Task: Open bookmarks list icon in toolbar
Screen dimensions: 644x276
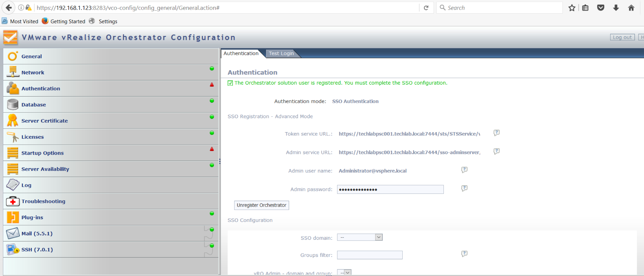Action: click(585, 8)
